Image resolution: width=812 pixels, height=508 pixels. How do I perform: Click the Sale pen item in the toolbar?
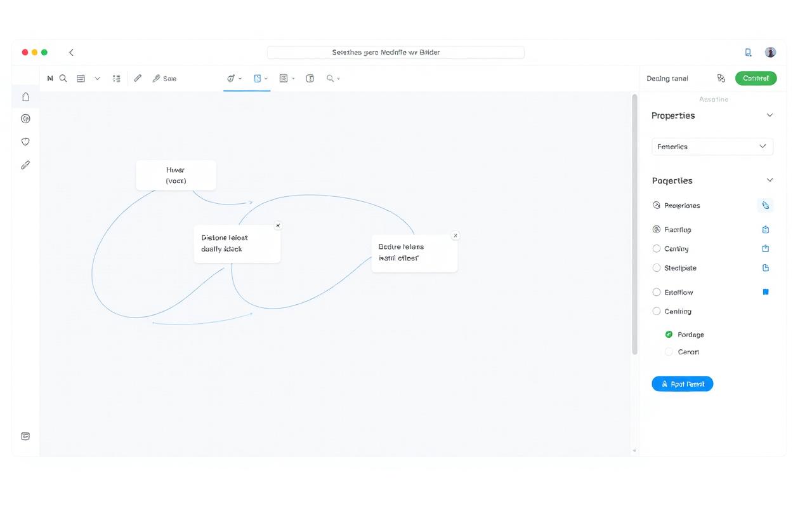[x=164, y=78]
